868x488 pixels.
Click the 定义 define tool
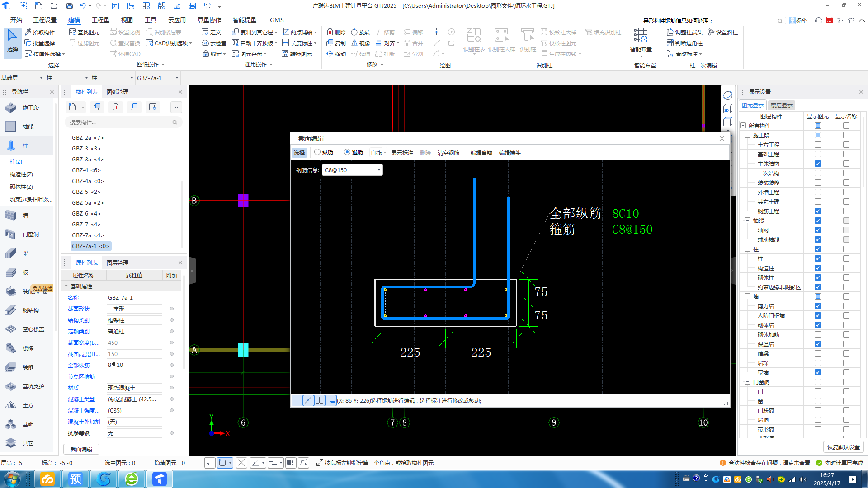click(x=211, y=32)
